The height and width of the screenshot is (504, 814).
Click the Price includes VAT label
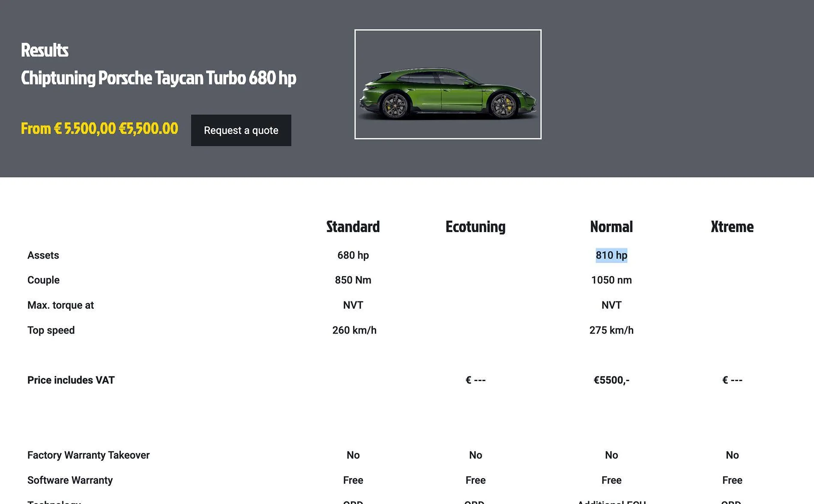pos(71,380)
